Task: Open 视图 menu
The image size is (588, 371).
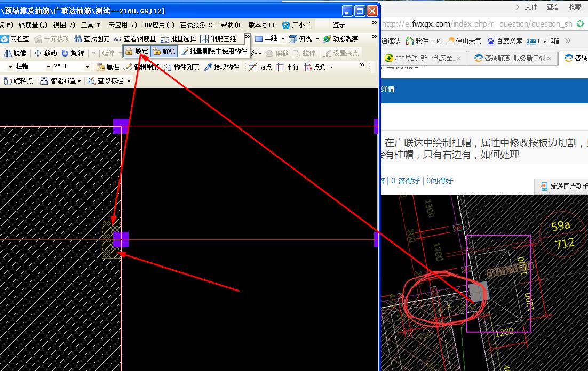Action: click(63, 25)
